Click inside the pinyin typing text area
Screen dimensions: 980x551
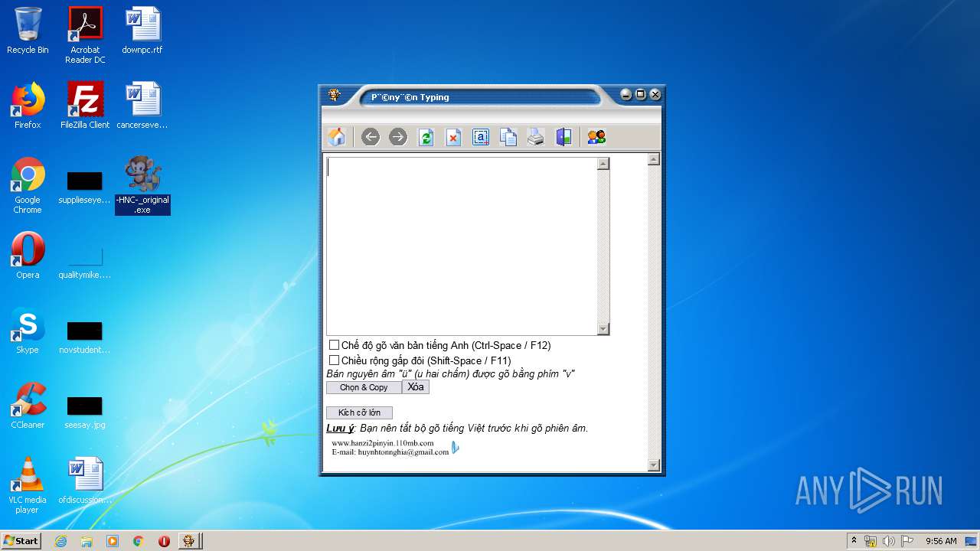point(462,246)
